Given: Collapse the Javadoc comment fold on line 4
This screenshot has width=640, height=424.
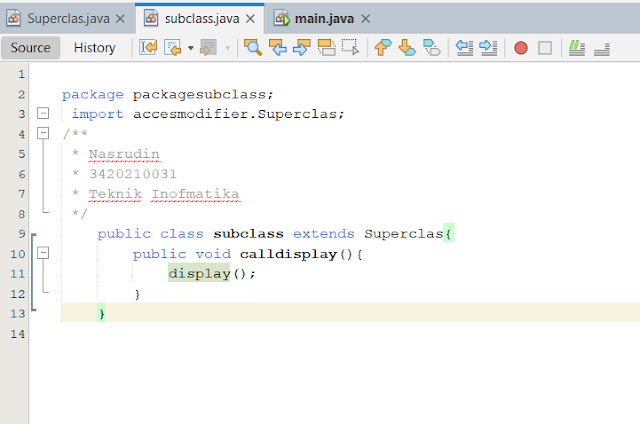Looking at the screenshot, I should [x=43, y=133].
